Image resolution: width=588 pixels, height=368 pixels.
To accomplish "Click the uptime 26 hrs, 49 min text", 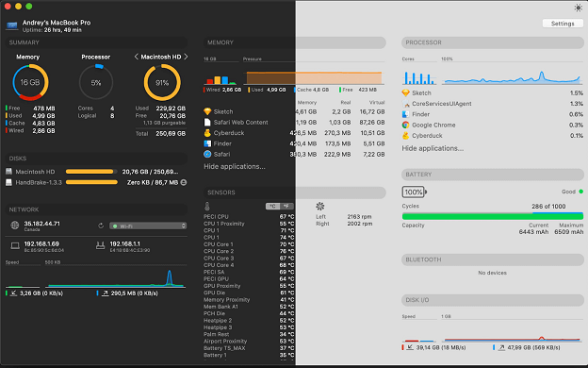I will [52, 30].
